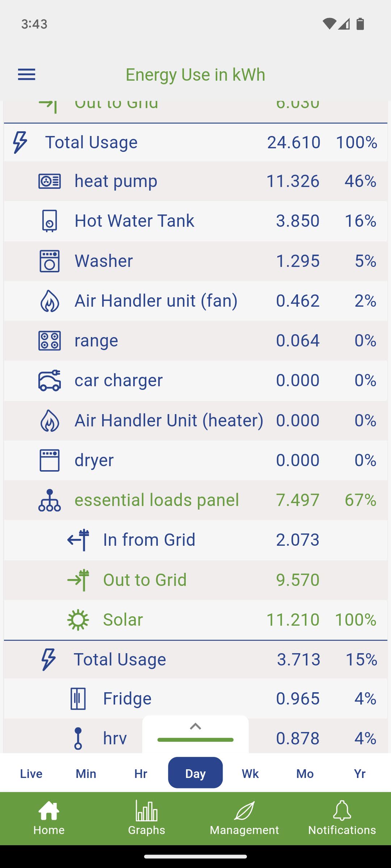Screen dimensions: 391x868
Task: Tap the Fridge usage row
Action: coord(195,698)
